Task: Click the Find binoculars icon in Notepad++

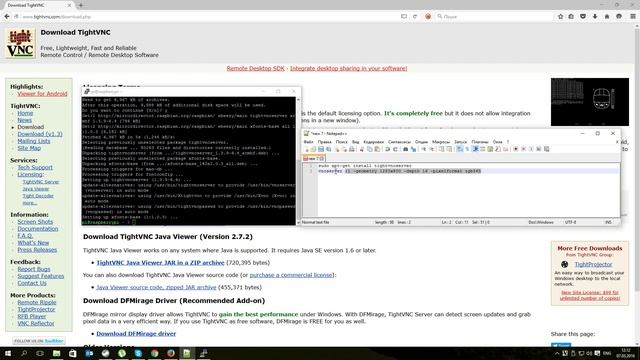Action: coord(405,149)
